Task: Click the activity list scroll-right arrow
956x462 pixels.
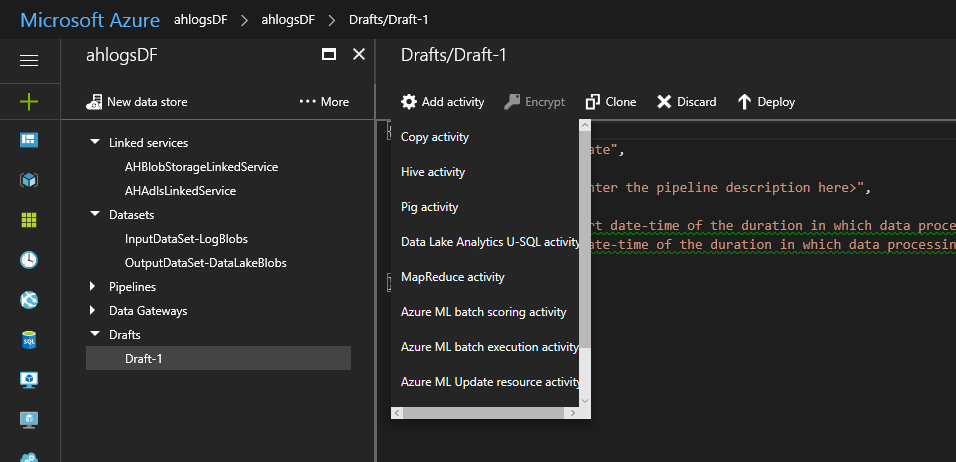Action: (x=573, y=413)
